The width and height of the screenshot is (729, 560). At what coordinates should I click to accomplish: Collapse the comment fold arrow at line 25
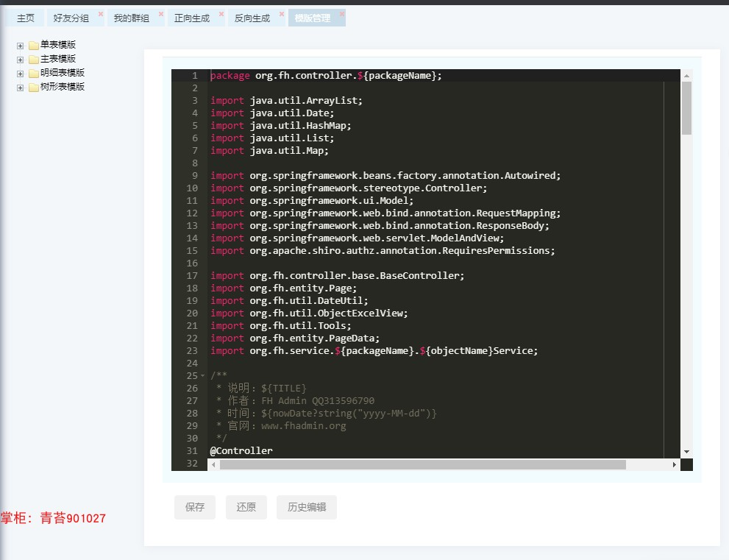click(x=203, y=376)
